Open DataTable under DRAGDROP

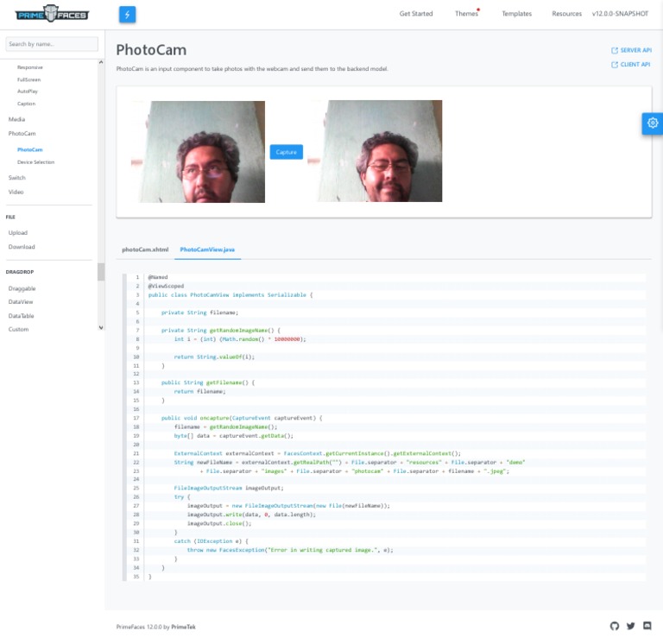pos(21,316)
